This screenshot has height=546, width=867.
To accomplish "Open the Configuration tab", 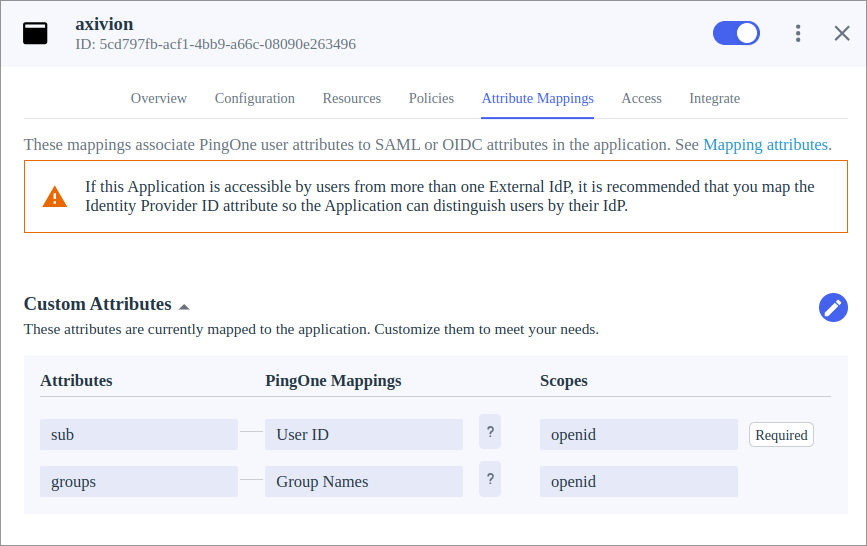I will coord(255,98).
